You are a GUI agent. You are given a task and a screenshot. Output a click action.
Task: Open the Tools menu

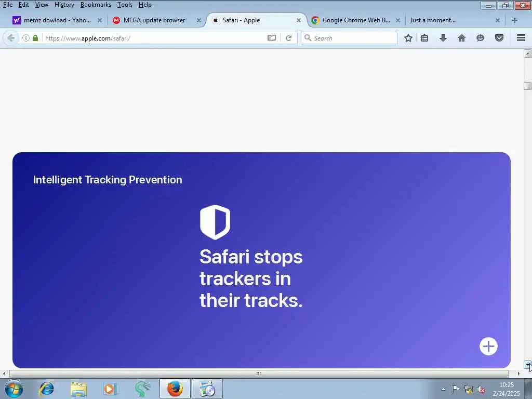click(x=125, y=5)
